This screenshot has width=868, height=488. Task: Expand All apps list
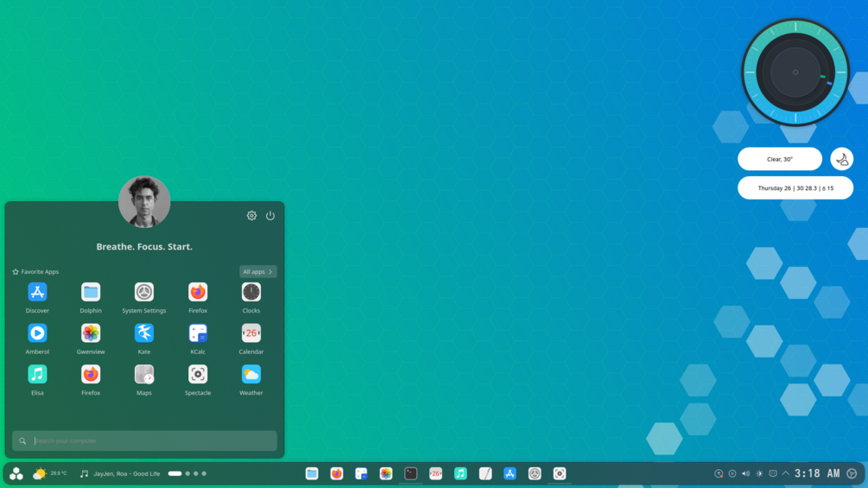pos(258,272)
